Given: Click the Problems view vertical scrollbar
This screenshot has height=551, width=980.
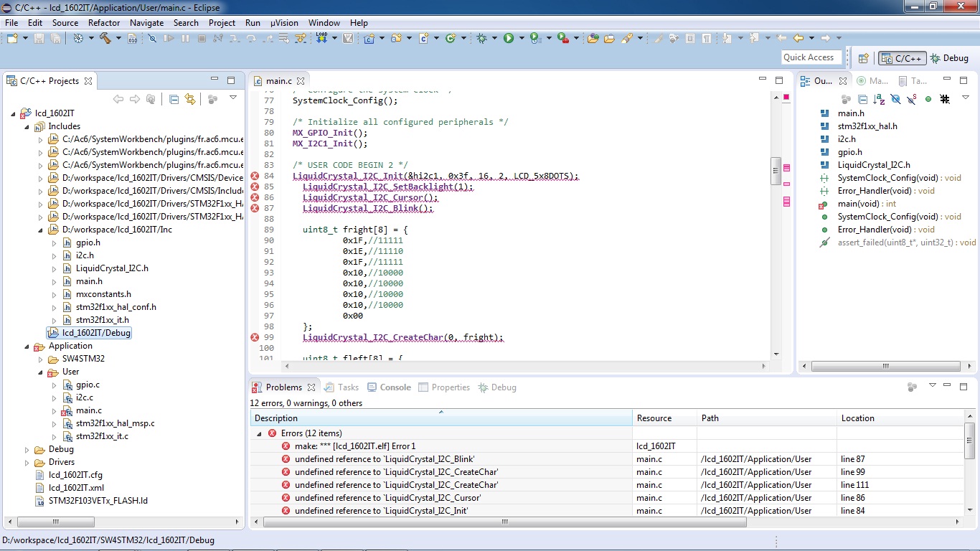Looking at the screenshot, I should (x=970, y=441).
